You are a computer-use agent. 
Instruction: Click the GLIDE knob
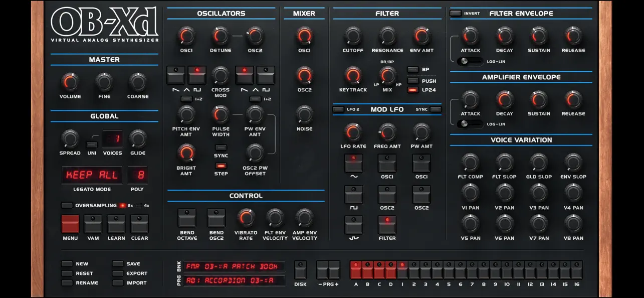tap(137, 138)
